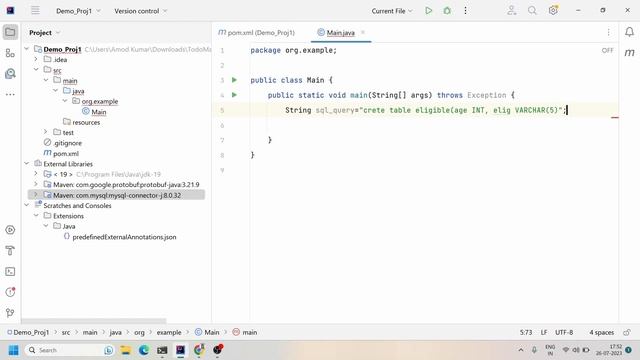Click run gutter icon beside main method
Viewport: 640px width, 360px height.
234,95
